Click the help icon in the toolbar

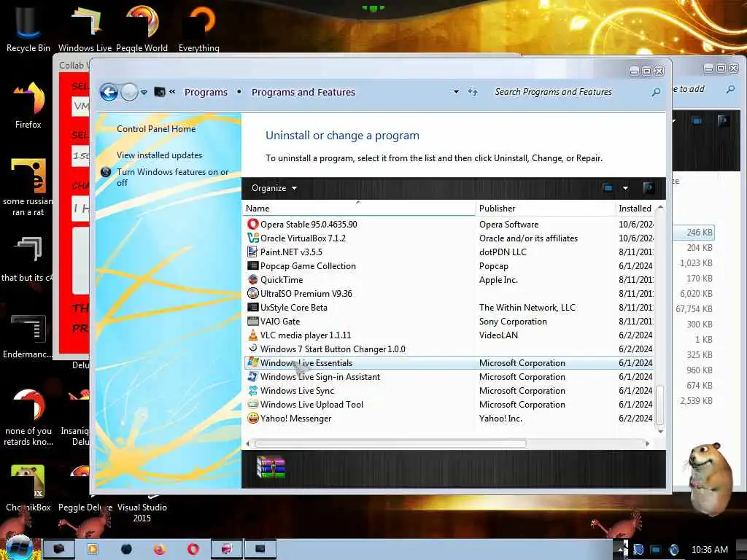(x=648, y=187)
